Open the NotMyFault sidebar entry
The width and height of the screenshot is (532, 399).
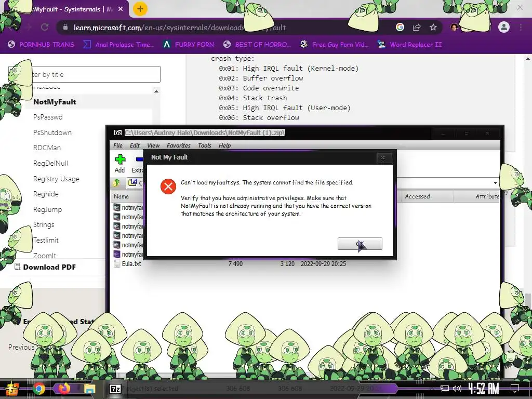pos(55,102)
